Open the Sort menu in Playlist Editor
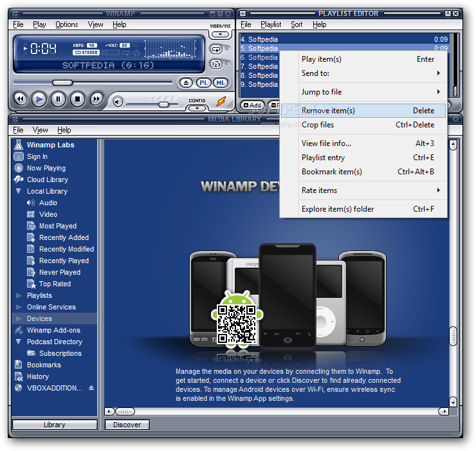This screenshot has height=451, width=476. point(297,24)
